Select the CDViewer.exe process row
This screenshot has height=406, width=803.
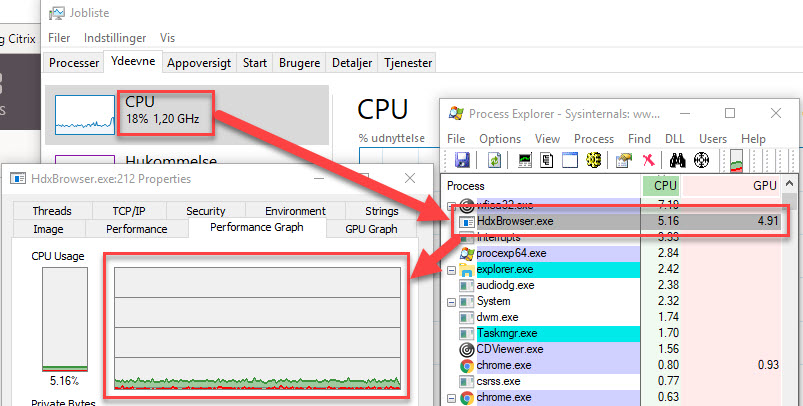(x=612, y=350)
